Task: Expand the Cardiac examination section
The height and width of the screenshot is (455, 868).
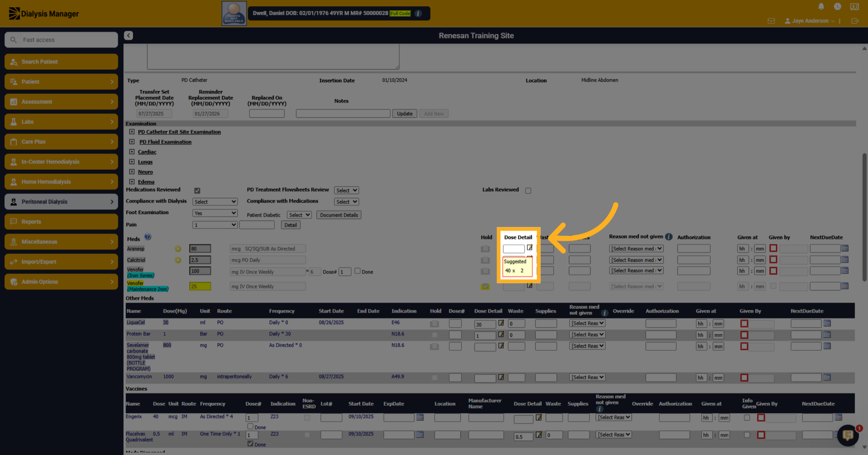Action: 132,152
